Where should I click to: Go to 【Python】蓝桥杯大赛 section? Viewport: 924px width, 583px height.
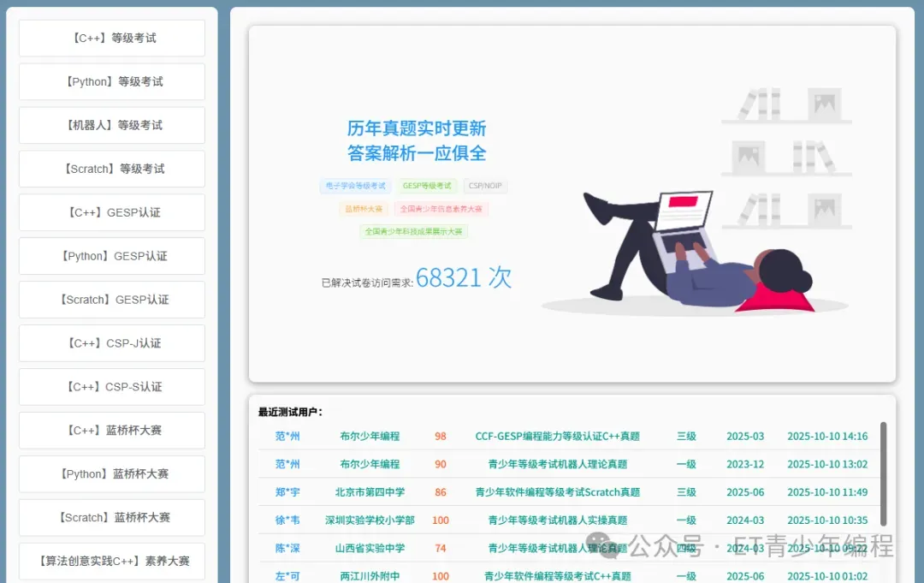(x=112, y=474)
